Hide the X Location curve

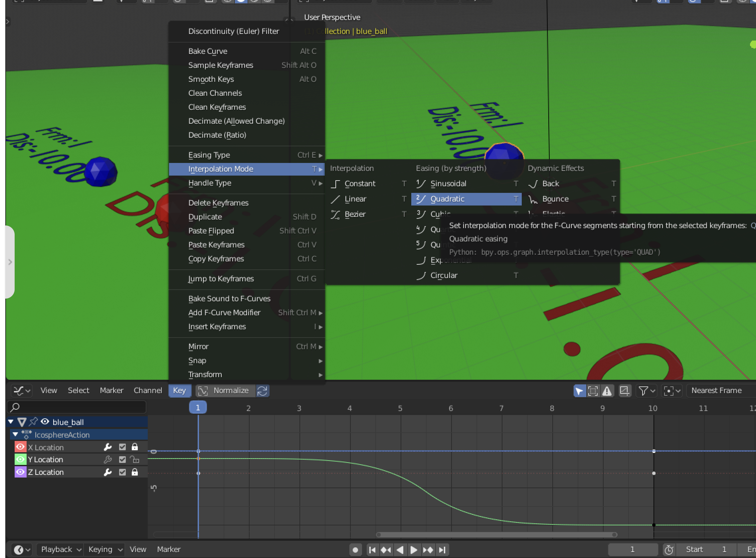20,447
